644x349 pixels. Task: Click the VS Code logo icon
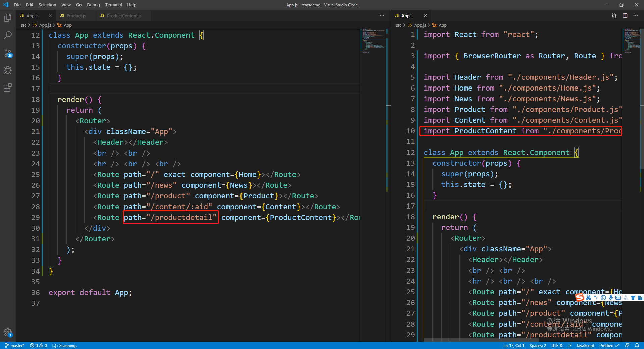click(6, 5)
